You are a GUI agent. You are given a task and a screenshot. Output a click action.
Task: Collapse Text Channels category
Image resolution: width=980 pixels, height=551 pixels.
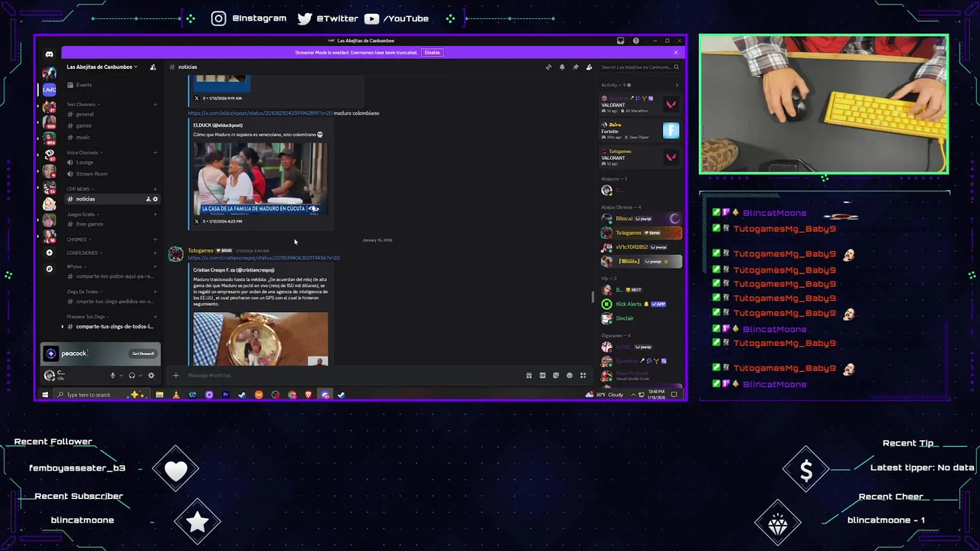(84, 104)
